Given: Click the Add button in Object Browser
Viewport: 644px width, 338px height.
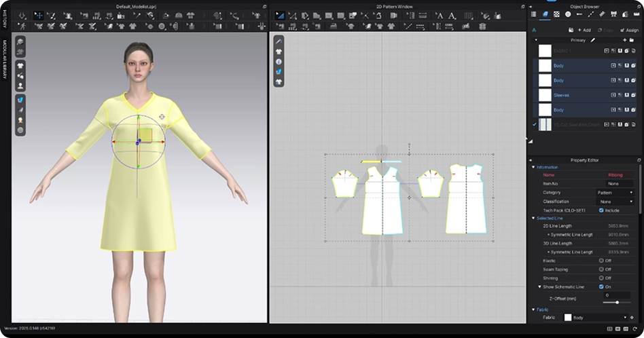Looking at the screenshot, I should 583,30.
